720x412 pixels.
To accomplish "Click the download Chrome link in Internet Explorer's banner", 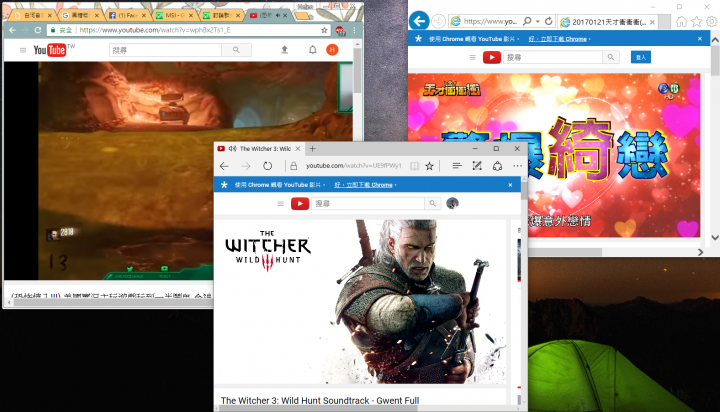I will pos(557,39).
